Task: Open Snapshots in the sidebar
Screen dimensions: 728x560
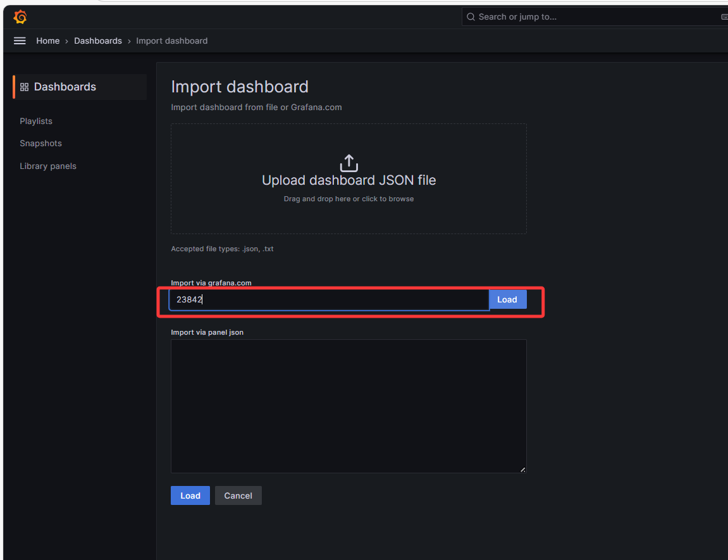Action: click(x=40, y=144)
